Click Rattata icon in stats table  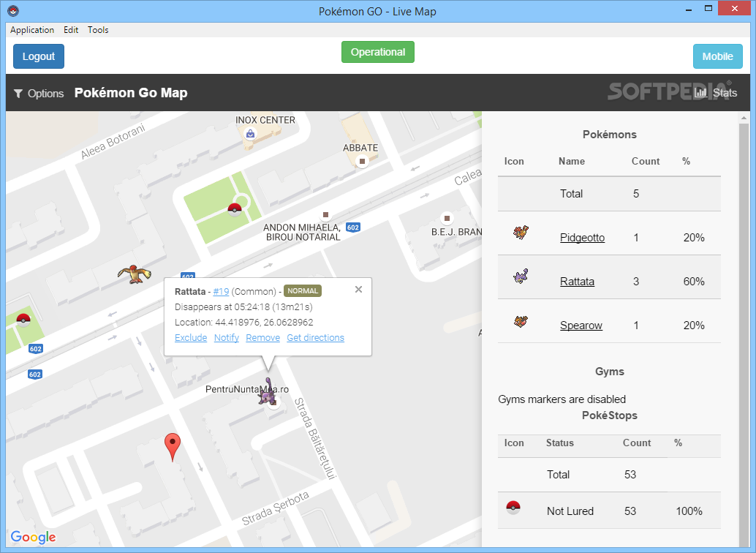click(521, 276)
